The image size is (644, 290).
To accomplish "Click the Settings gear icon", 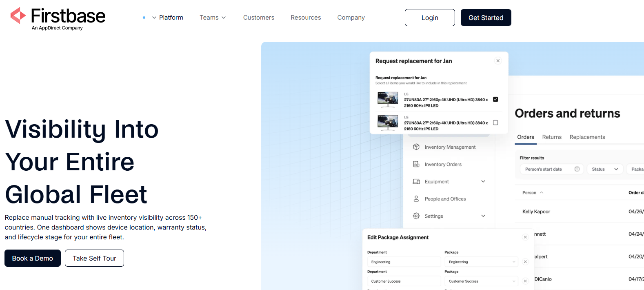I will [x=416, y=216].
